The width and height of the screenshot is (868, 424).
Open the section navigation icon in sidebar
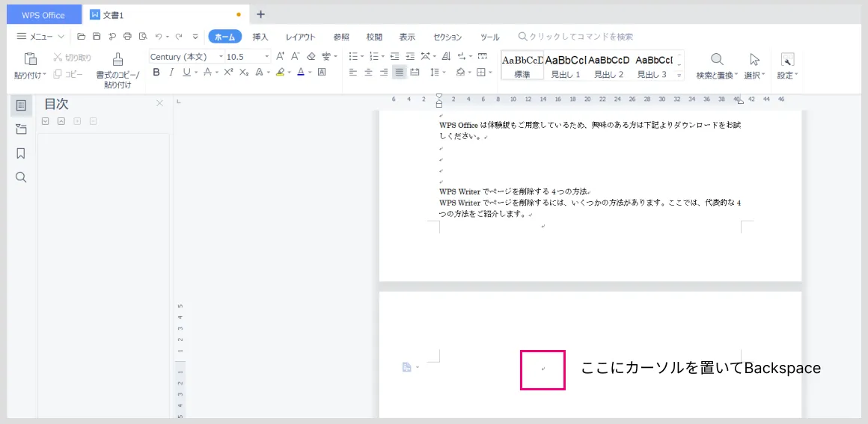[x=21, y=129]
